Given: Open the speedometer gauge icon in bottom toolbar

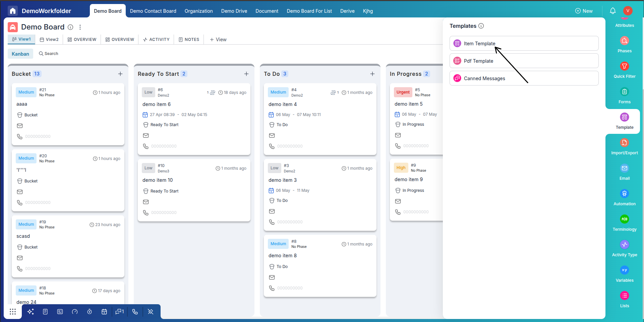Looking at the screenshot, I should (75, 312).
